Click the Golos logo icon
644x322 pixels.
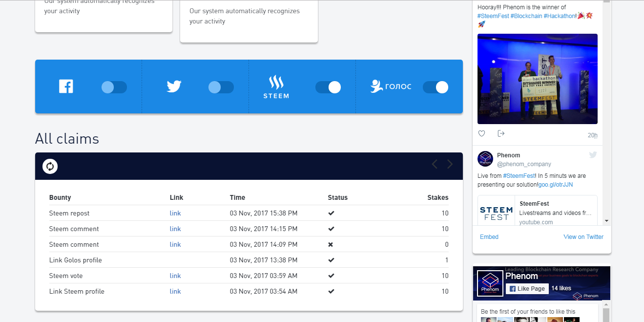pyautogui.click(x=391, y=86)
